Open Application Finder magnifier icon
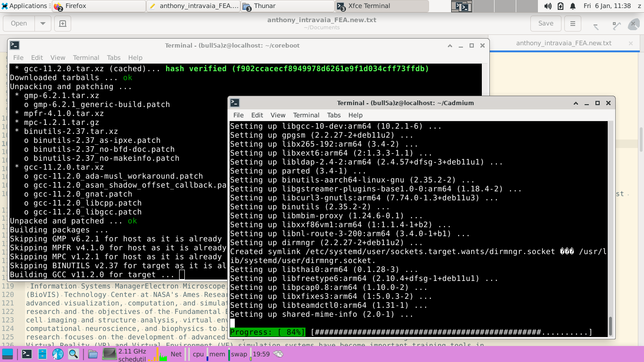The image size is (644, 362). click(x=73, y=354)
